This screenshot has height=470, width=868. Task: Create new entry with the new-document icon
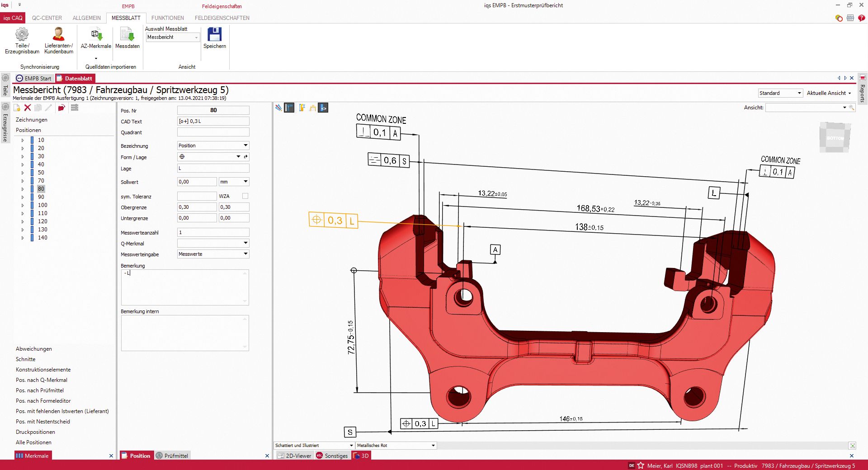click(17, 108)
